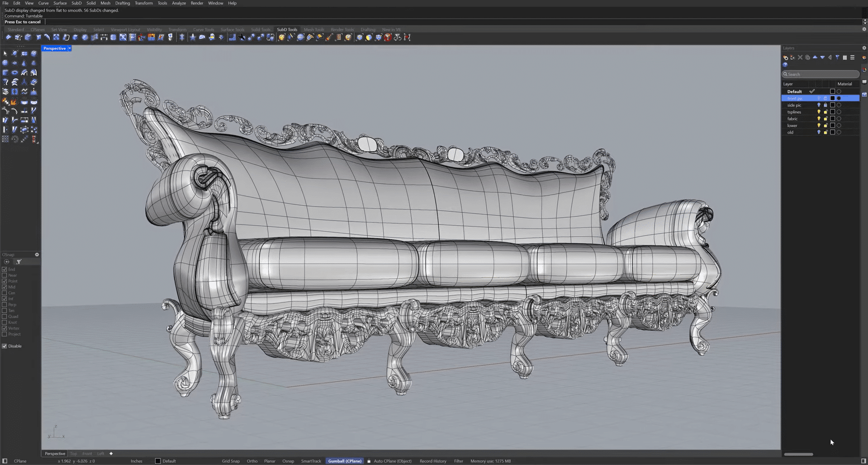Switch to the Mesh Tools toolbar tab

[x=313, y=29]
